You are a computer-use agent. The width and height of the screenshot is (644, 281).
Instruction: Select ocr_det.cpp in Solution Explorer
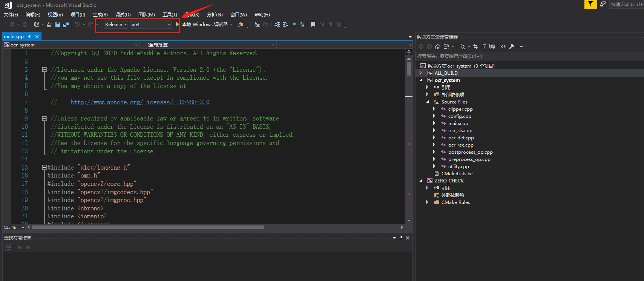point(461,138)
